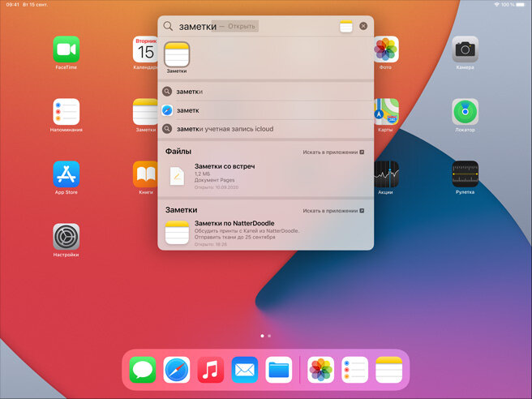Open Настройки settings app
Viewport: 532px width, 399px height.
coord(66,237)
